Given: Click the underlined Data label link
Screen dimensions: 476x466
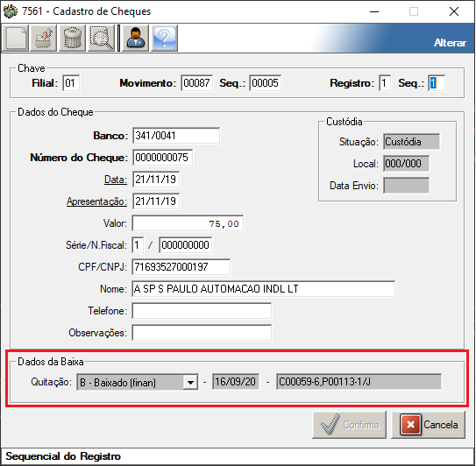Looking at the screenshot, I should [x=116, y=180].
